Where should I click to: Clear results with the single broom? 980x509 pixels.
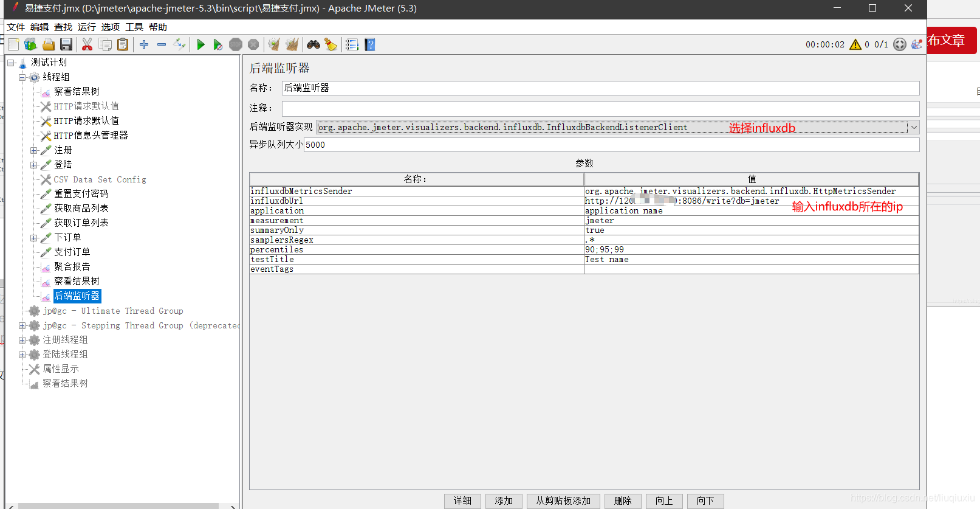[274, 44]
